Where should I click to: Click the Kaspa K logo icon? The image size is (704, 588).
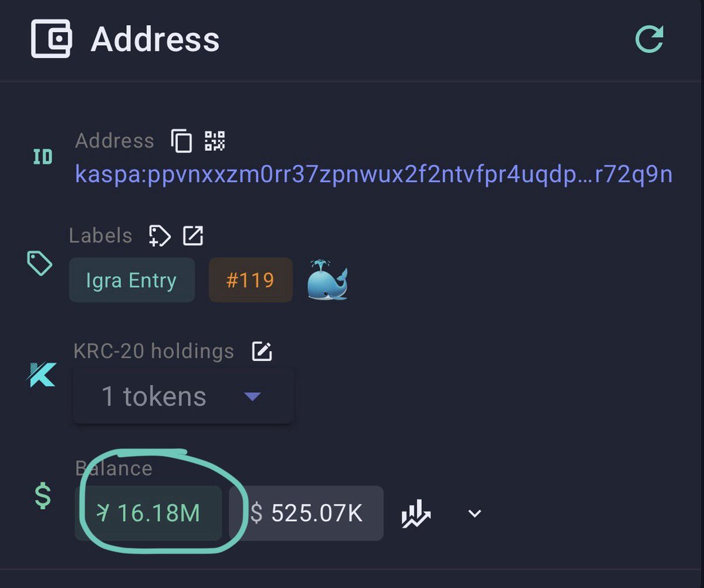click(42, 375)
